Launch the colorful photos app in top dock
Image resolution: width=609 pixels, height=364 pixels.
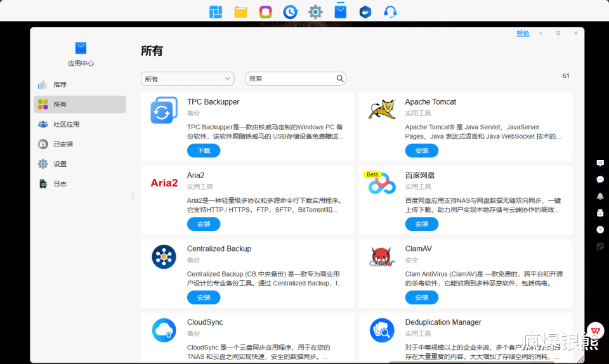[266, 12]
